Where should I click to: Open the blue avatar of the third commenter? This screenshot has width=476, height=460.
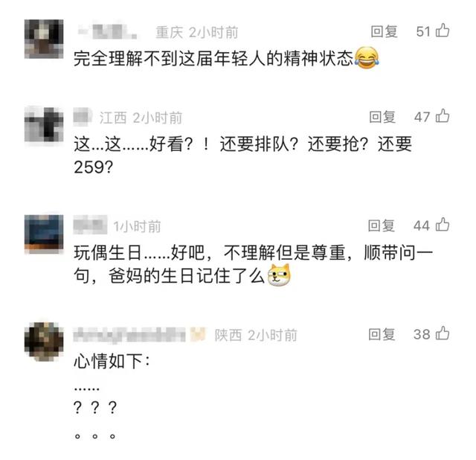(44, 234)
